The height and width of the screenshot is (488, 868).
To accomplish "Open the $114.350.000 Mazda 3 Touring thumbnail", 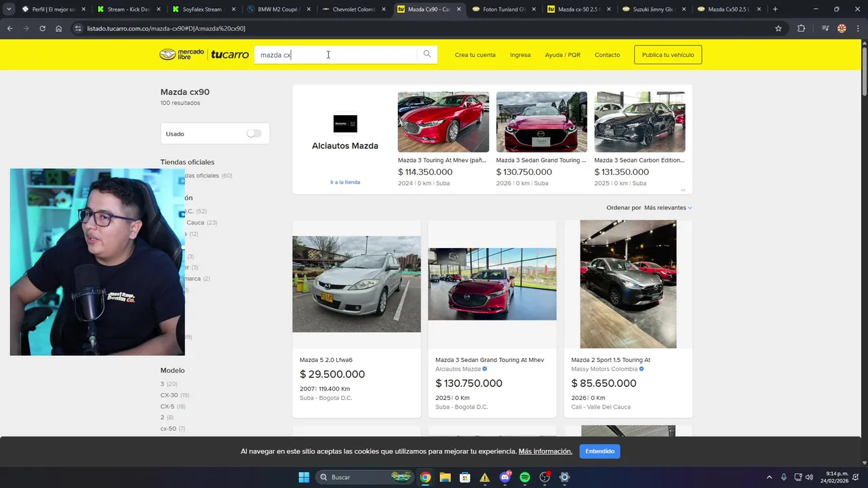I will 443,122.
